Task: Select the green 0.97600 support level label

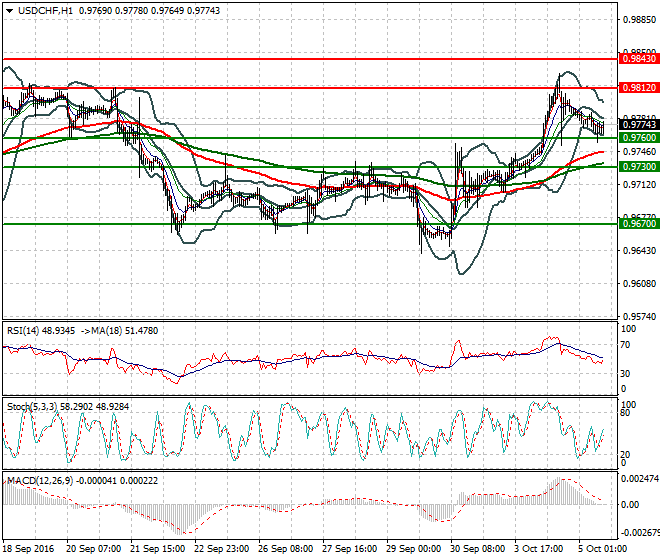Action: click(639, 138)
